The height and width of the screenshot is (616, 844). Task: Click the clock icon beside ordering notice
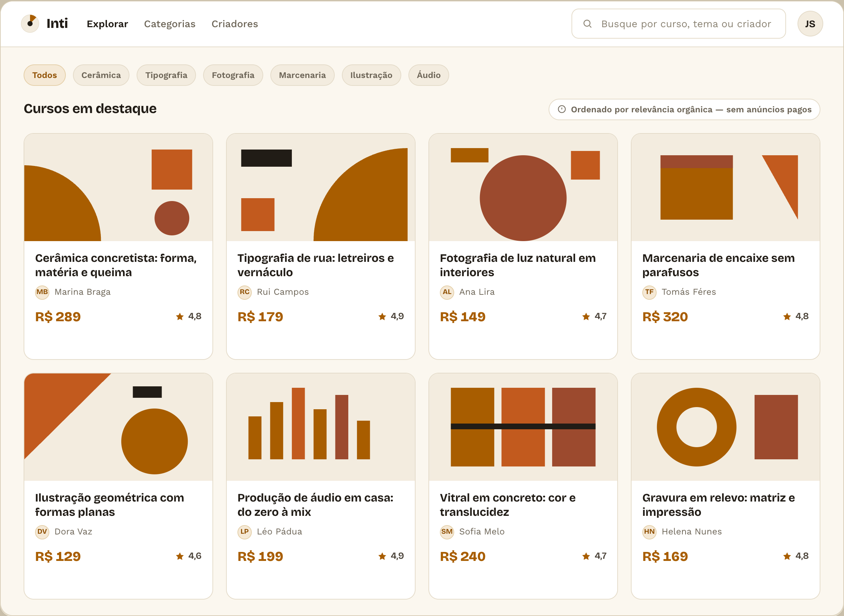point(562,109)
